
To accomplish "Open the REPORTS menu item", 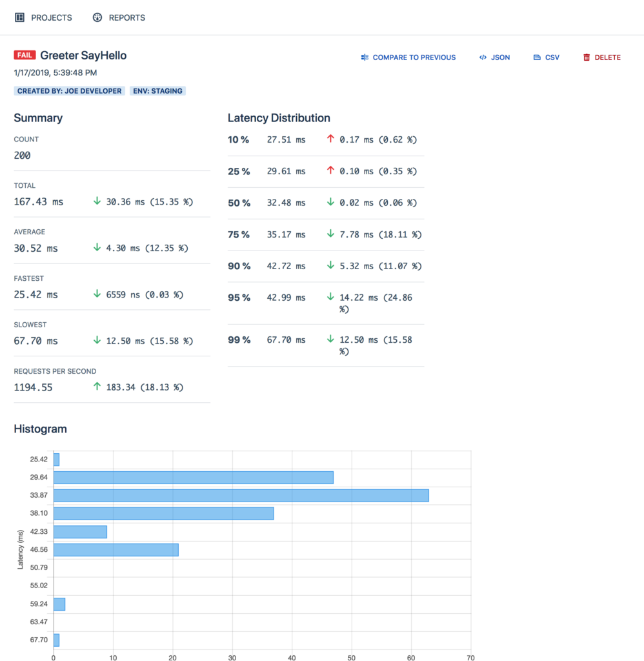I will [x=119, y=17].
